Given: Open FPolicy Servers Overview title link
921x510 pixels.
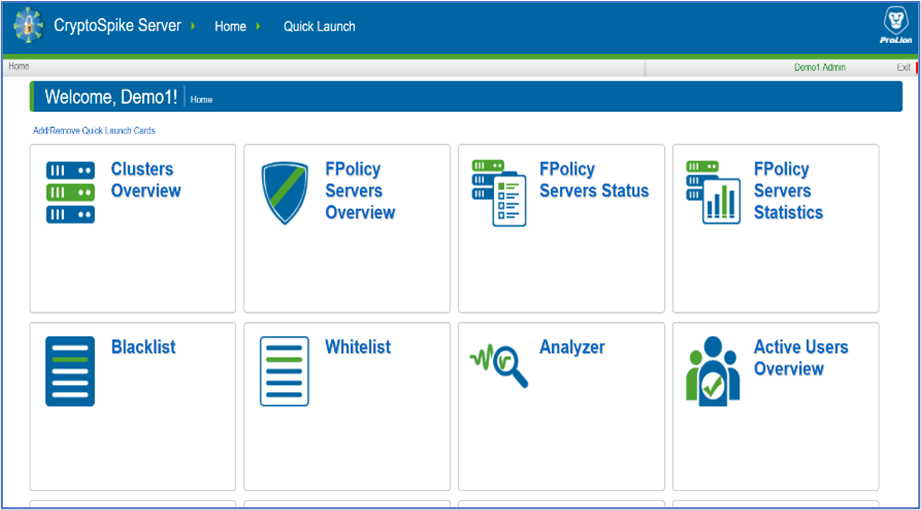Looking at the screenshot, I should pos(360,190).
